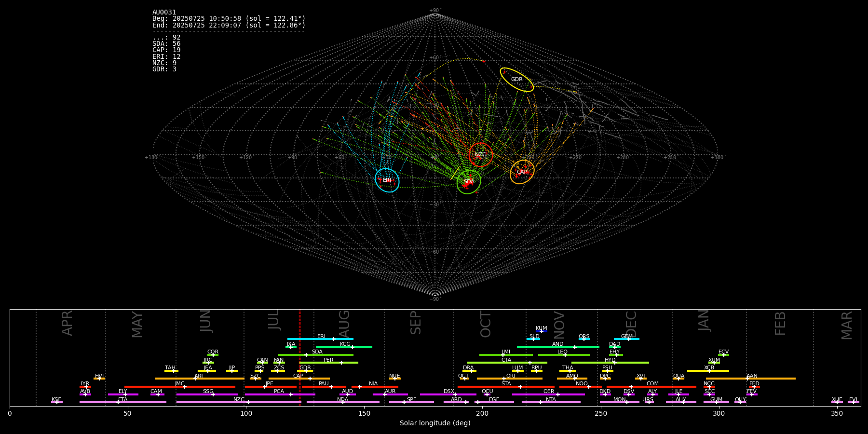Select the red COM shower bar
The width and height of the screenshot is (868, 434).
(652, 386)
